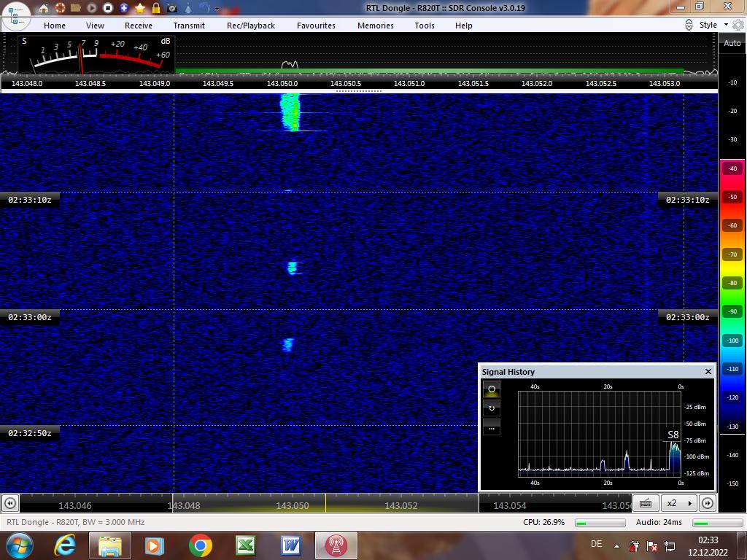Viewport: 747px width, 560px height.
Task: Open the keyboard icon button
Action: pyautogui.click(x=646, y=503)
